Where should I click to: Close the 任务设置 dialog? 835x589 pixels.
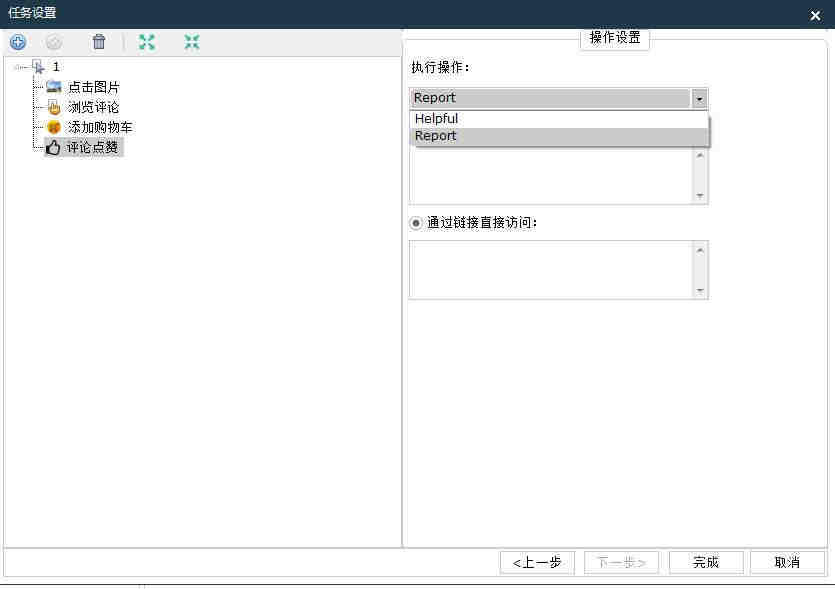coord(815,15)
